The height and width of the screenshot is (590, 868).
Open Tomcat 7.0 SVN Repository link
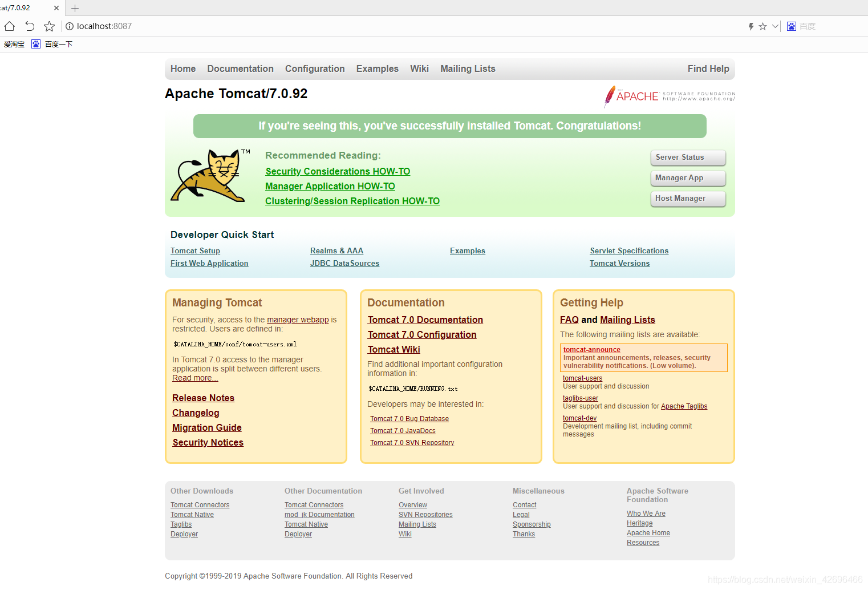point(412,443)
